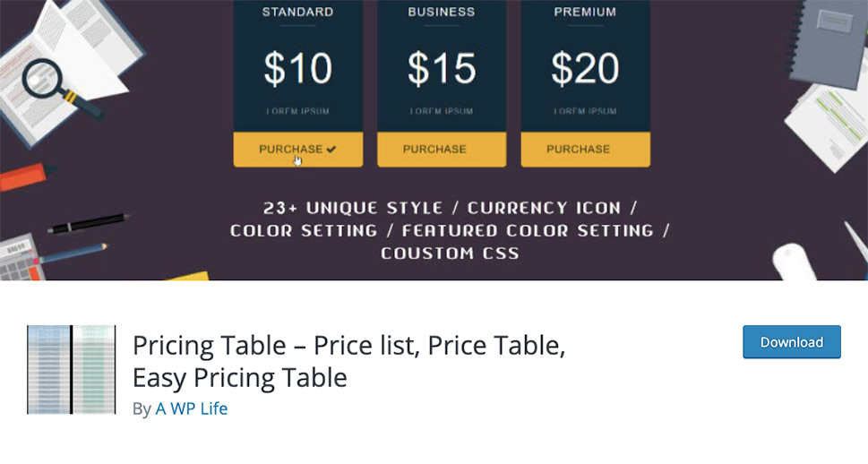Click the Standard plan heading
868x464 pixels.
pos(297,13)
